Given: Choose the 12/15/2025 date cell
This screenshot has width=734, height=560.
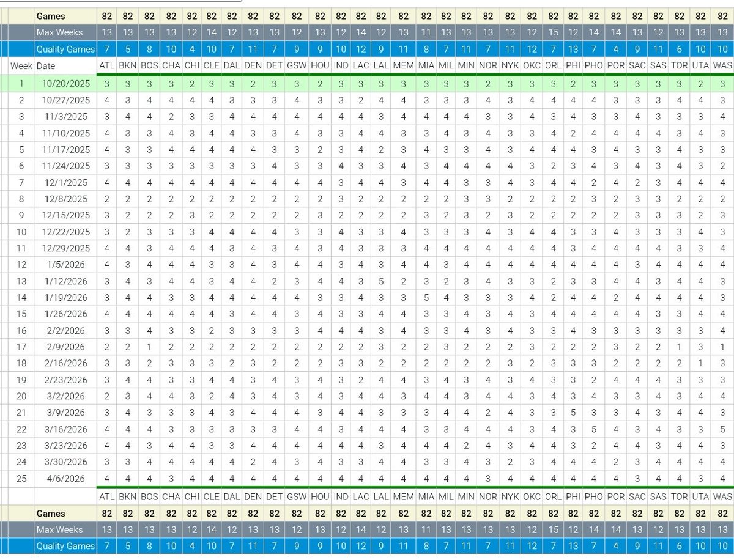Looking at the screenshot, I should 65,215.
